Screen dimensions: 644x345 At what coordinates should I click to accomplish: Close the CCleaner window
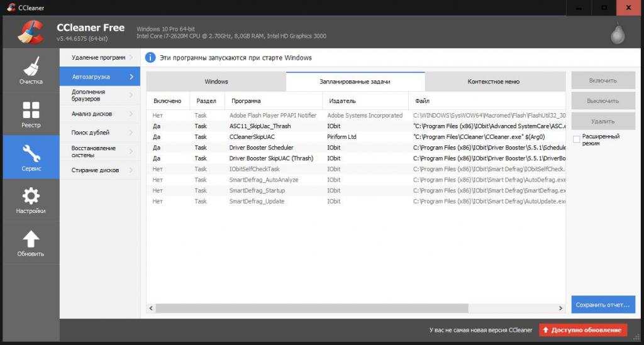pyautogui.click(x=629, y=8)
